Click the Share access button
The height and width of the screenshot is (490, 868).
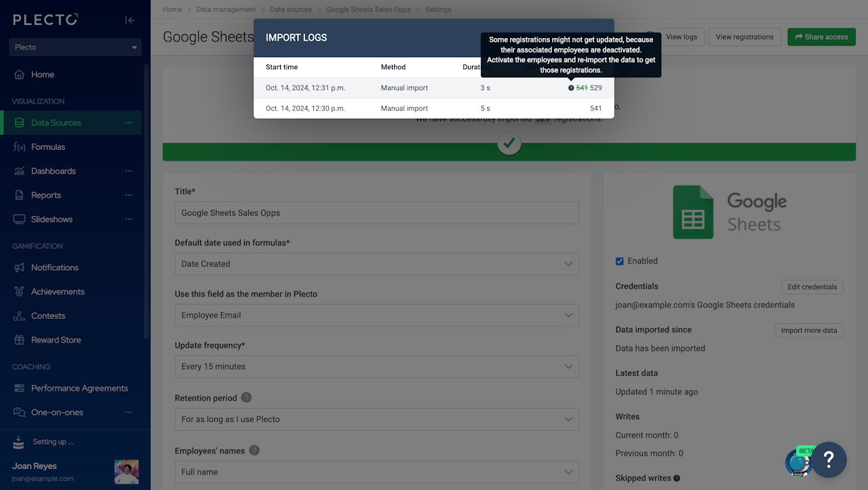pyautogui.click(x=821, y=37)
